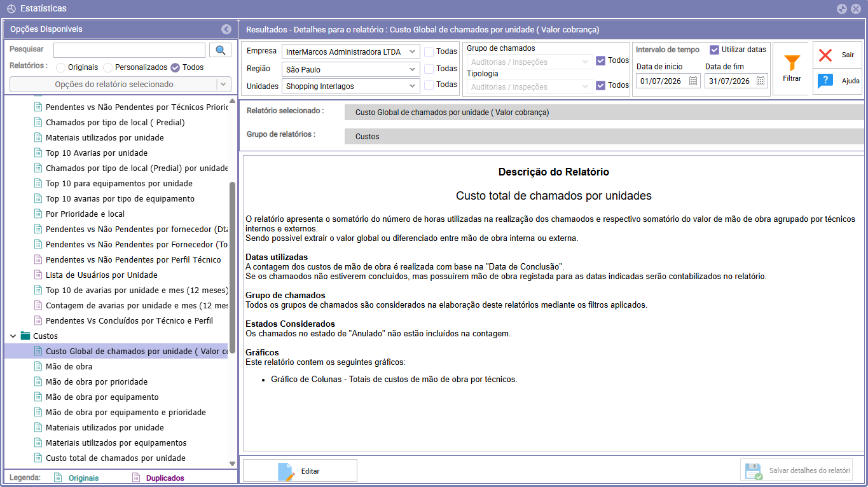Viewport: 868px width, 487px height.
Task: Click the icon beside the selected Custo Global row
Action: tap(38, 351)
